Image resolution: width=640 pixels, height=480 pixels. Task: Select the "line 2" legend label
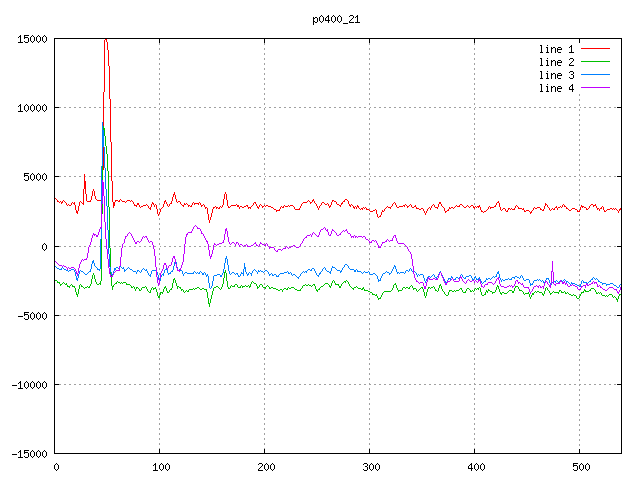[556, 62]
